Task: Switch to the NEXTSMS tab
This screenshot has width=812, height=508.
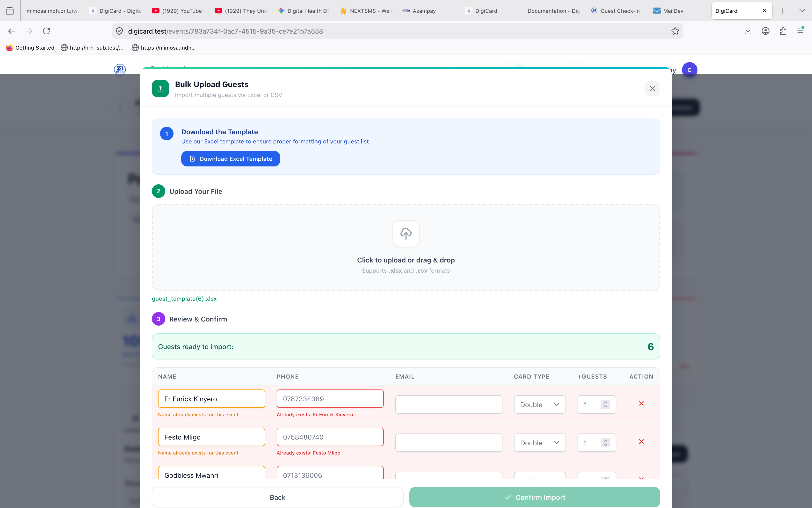Action: click(x=366, y=11)
